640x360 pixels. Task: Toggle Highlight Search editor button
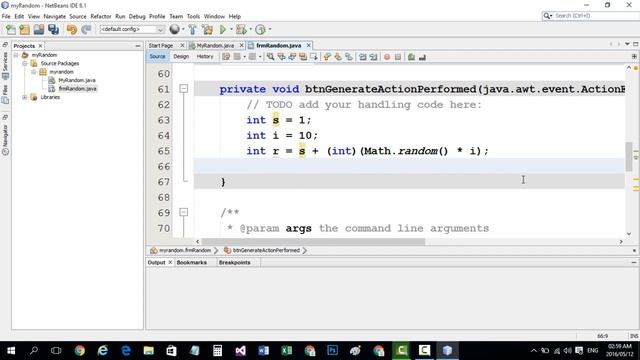tap(303, 57)
